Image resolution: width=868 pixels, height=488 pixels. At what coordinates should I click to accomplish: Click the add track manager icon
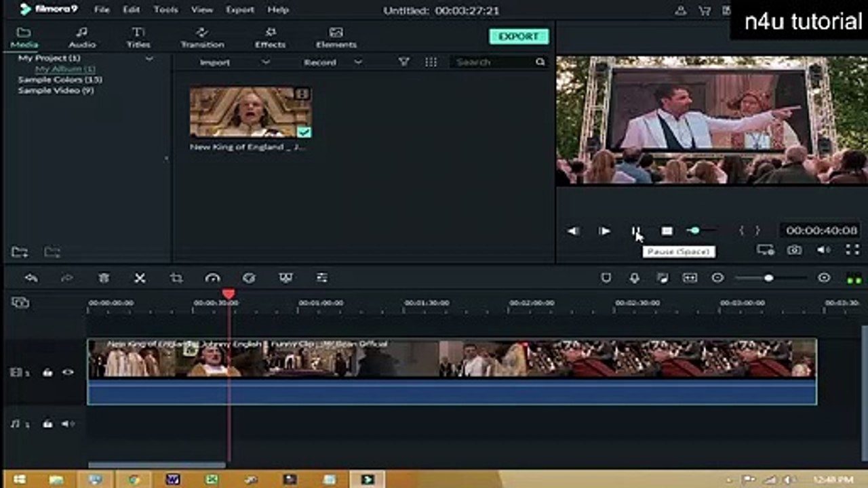[x=20, y=302]
